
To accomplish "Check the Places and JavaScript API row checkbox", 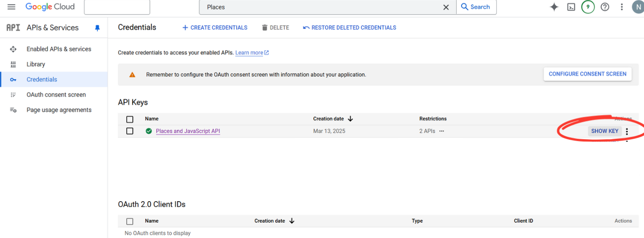I will coord(130,131).
